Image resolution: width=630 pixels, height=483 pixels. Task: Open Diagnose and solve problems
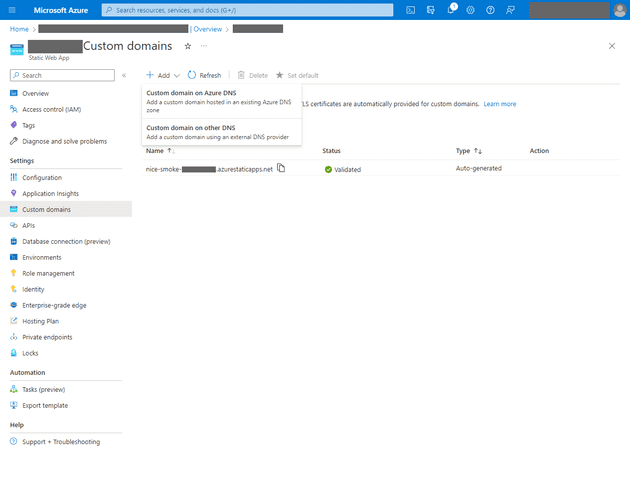(x=64, y=141)
